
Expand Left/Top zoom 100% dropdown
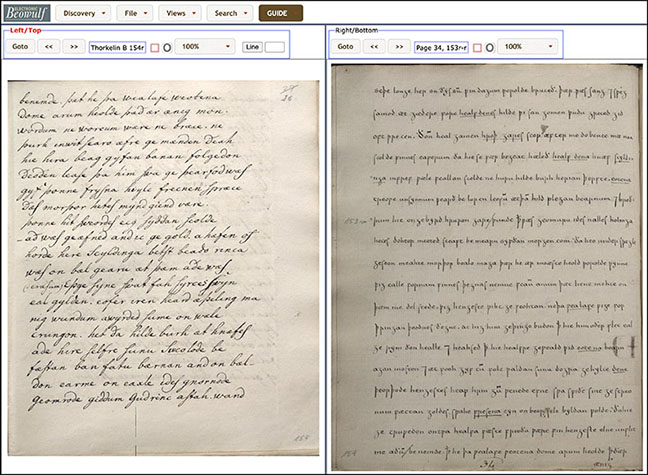[205, 47]
